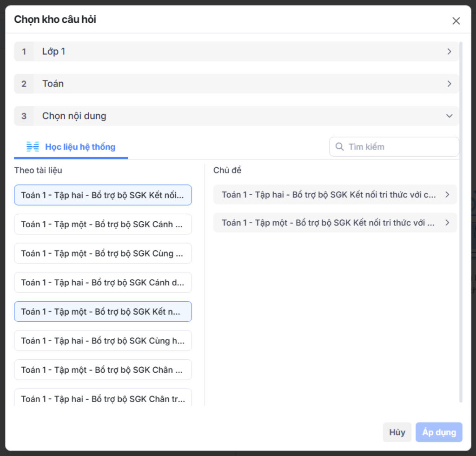Screen dimensions: 476x456
Task: Expand step 2 Toán chevron
Action: (x=449, y=84)
